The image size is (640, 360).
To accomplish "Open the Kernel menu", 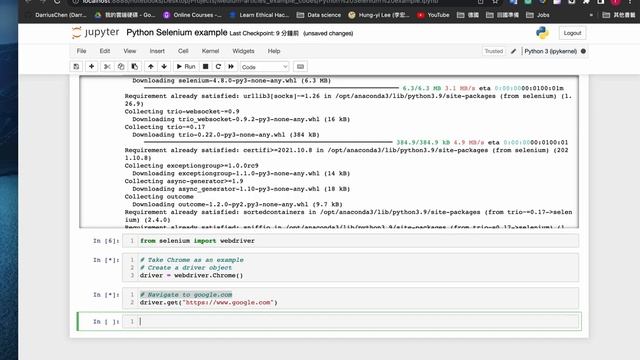I will (210, 51).
